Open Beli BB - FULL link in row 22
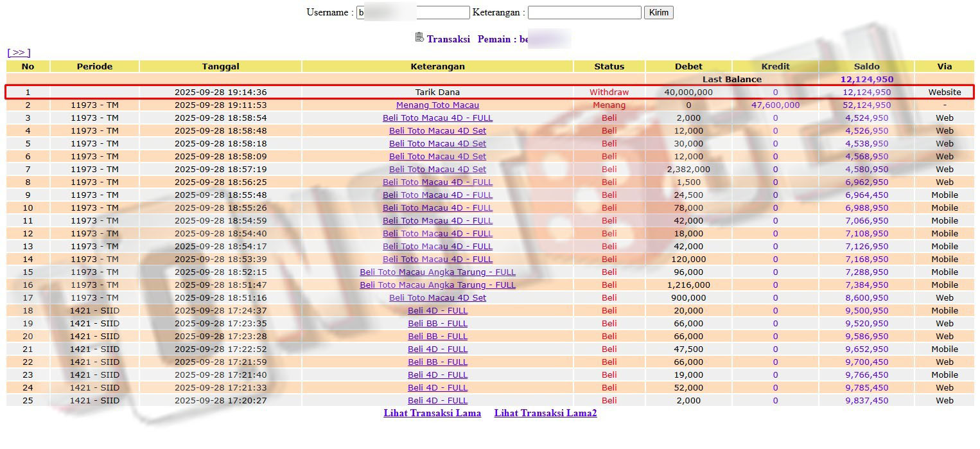The image size is (980, 449). (437, 362)
